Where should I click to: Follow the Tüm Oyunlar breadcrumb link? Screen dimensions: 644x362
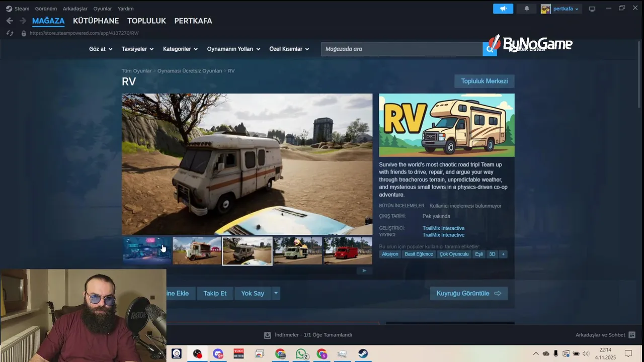click(136, 71)
